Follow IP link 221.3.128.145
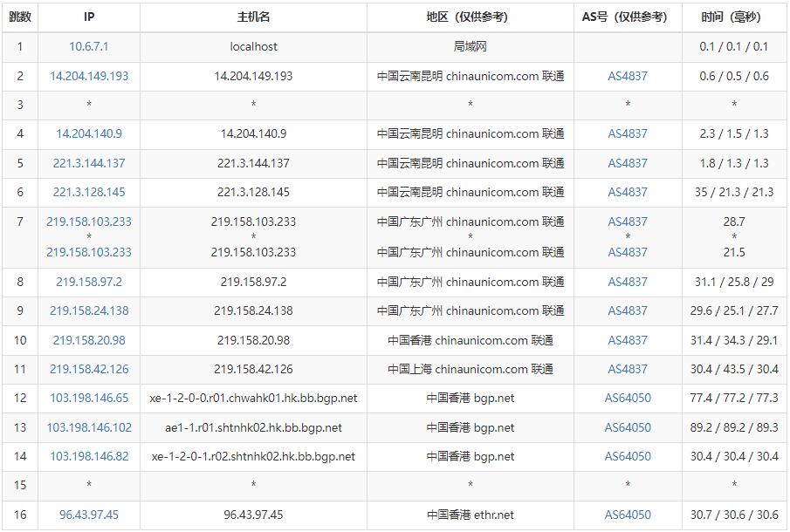Viewport: 790px width, 532px height. [x=89, y=192]
